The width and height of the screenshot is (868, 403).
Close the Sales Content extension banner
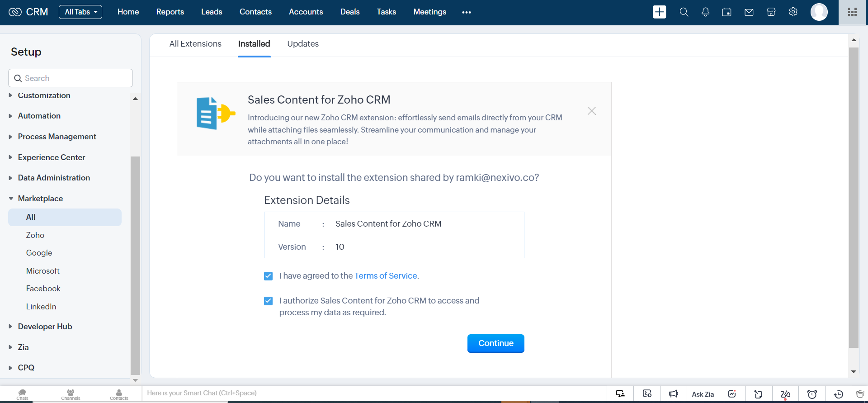point(592,111)
